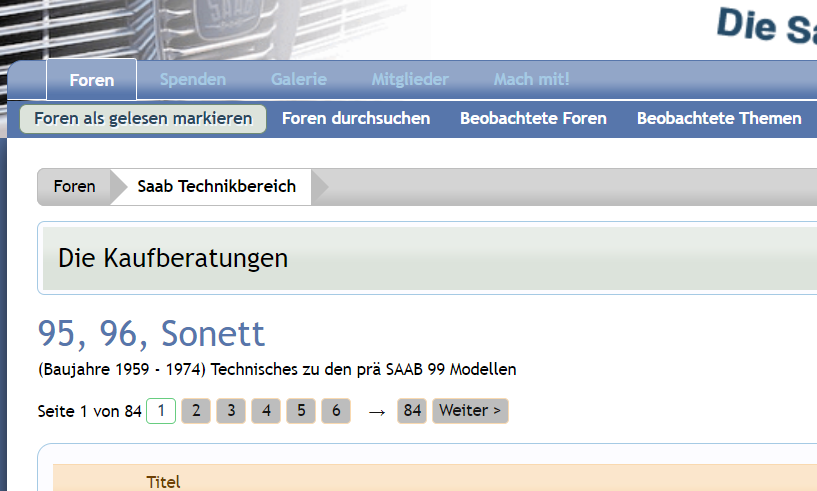Jump to last page 84
This screenshot has height=491, width=817.
412,411
